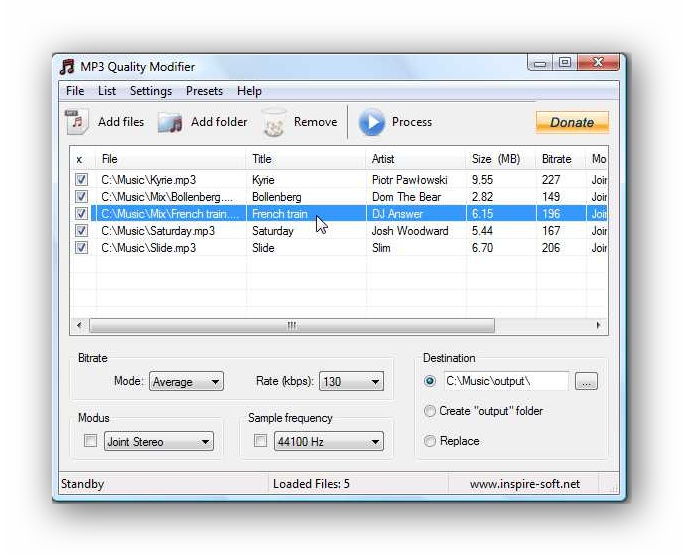Minimize the MP3 Quality Modifier window
The height and width of the screenshot is (556, 684).
tap(540, 63)
